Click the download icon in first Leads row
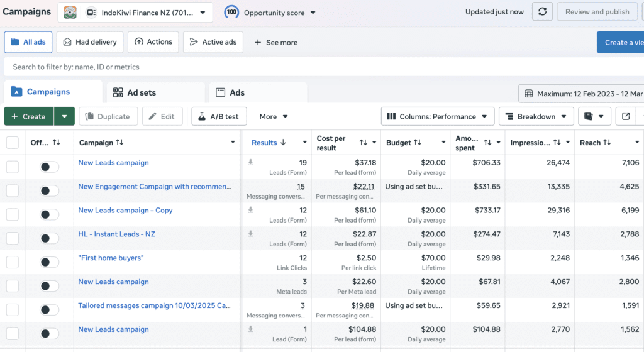Screen dimensions: 644x352 coord(250,162)
